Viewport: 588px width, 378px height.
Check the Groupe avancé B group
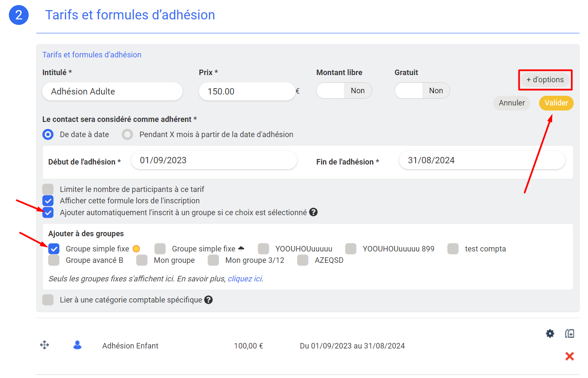[54, 260]
